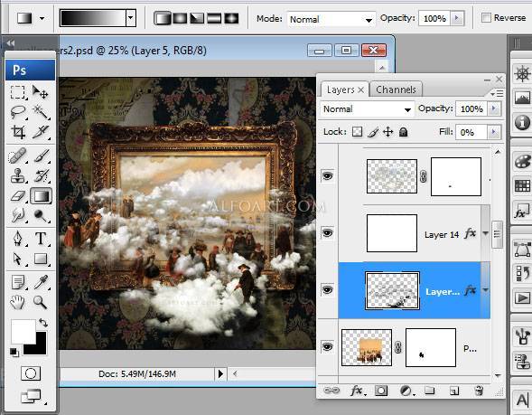Screen dimensions: 532x415
Task: Click Add layer mask button
Action: (381, 391)
